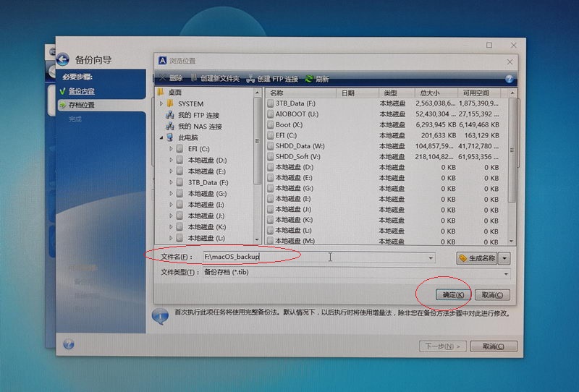579x392 pixels.
Task: Sort the list by the 日期 column
Action: [357, 93]
